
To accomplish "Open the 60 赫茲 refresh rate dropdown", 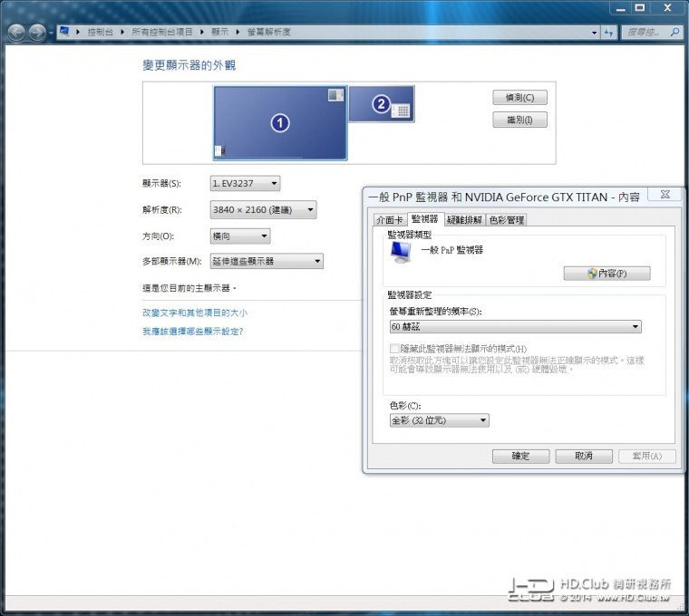I will tap(514, 327).
